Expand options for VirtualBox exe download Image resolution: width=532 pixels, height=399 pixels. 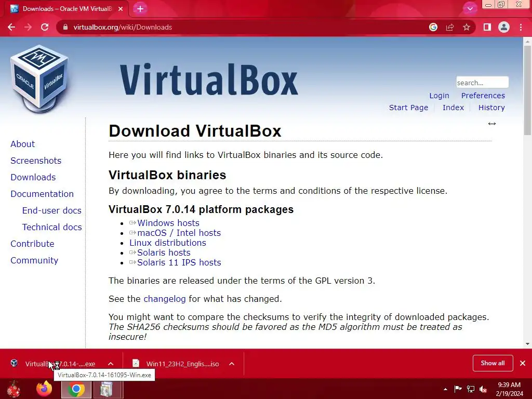click(111, 364)
